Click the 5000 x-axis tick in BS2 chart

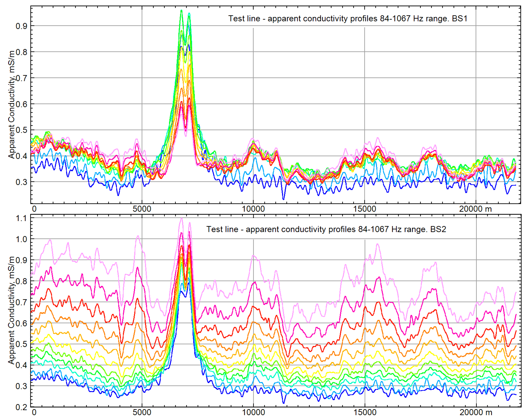coord(142,412)
